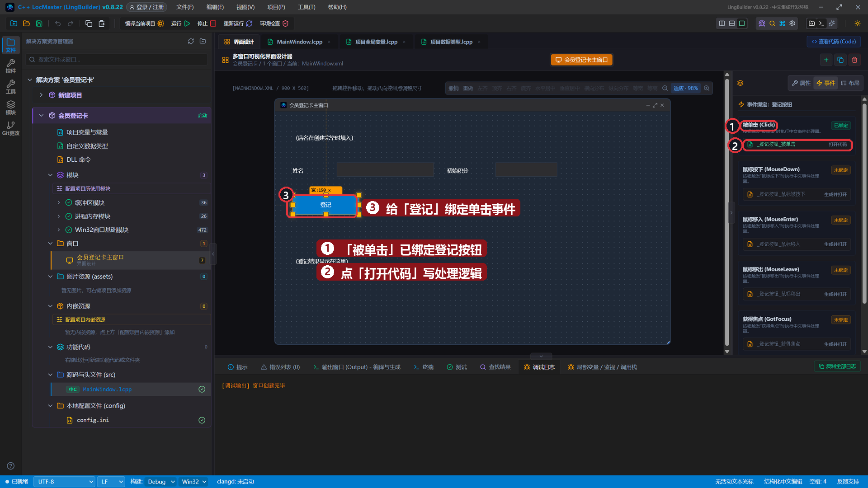Viewport: 868px width, 488px height.
Task: Expand the 新建项目 tree node
Action: click(x=41, y=95)
